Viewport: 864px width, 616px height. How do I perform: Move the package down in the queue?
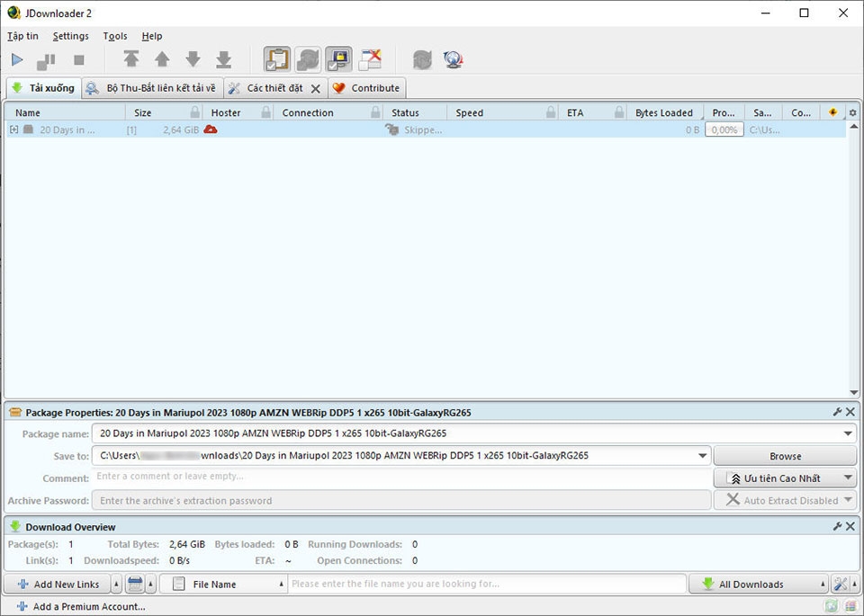[193, 59]
